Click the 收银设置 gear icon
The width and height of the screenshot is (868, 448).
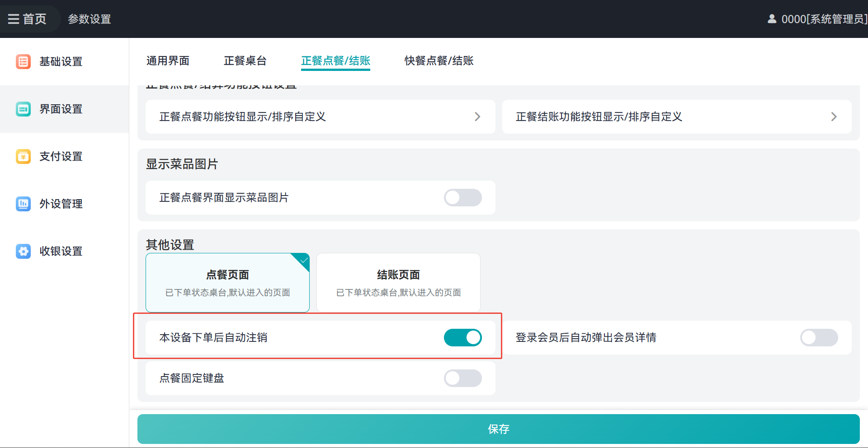click(23, 251)
